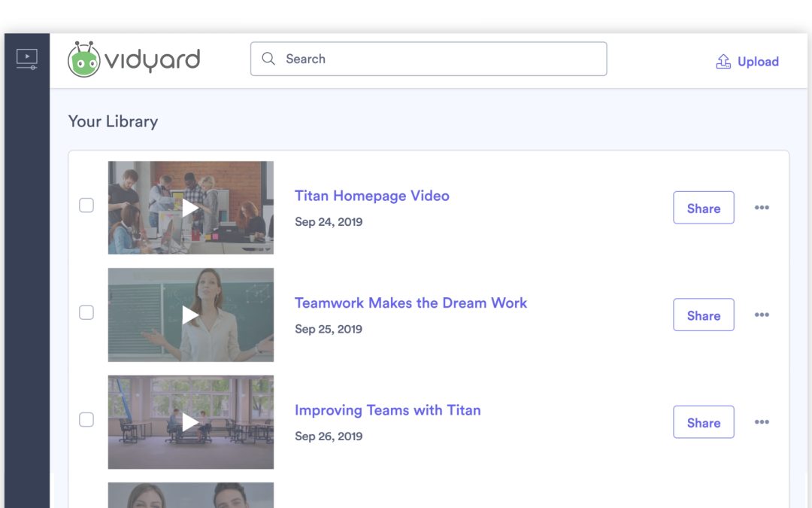Play the Teamwork Makes the Dream Work thumbnail
812x508 pixels.
pyautogui.click(x=190, y=315)
